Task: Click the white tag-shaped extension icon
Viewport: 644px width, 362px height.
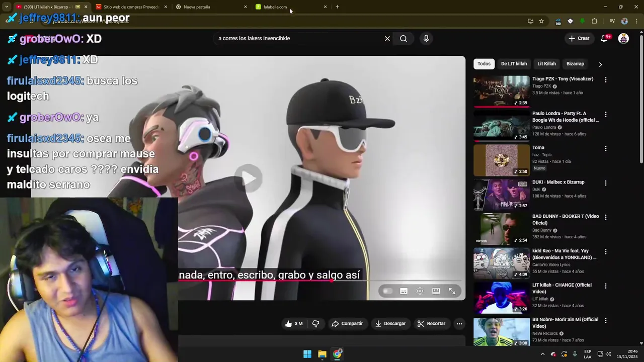Action: [x=570, y=21]
